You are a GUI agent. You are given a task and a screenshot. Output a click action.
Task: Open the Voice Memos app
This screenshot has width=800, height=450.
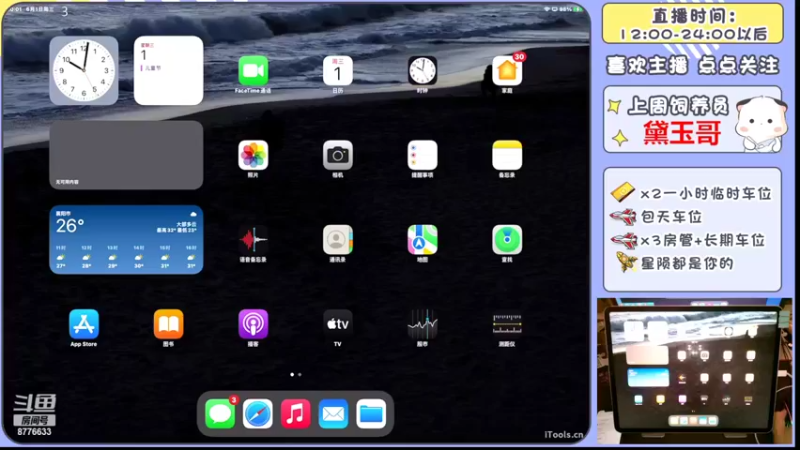[253, 240]
